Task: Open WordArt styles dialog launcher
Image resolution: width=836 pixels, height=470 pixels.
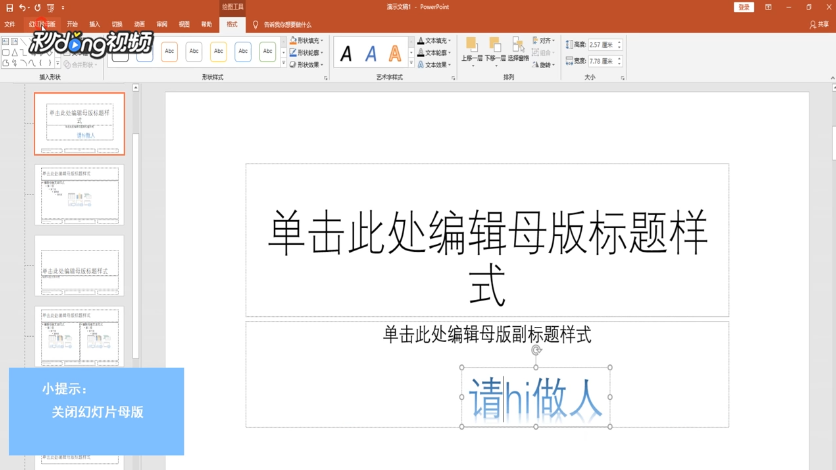Action: (454, 78)
